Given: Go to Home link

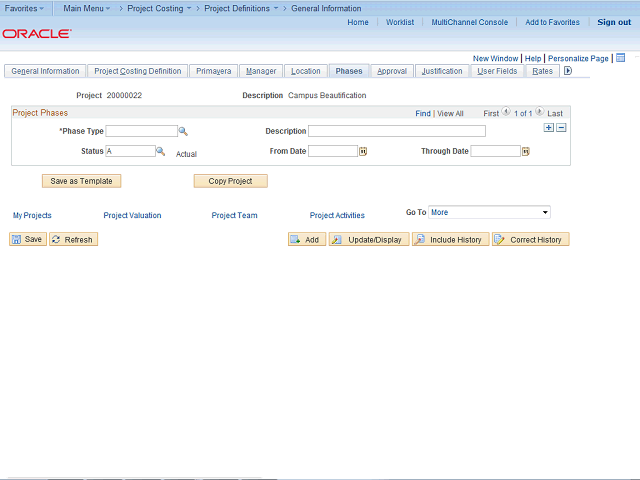Looking at the screenshot, I should 358,22.
